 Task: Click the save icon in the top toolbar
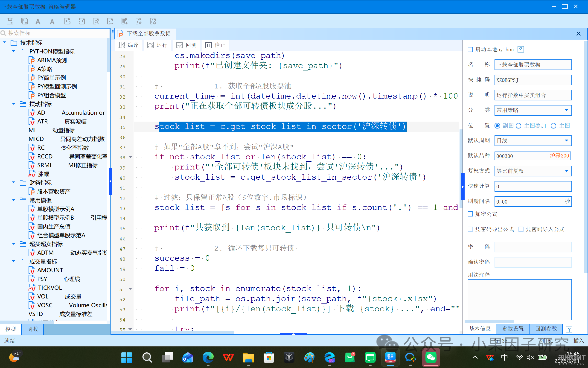[x=10, y=21]
